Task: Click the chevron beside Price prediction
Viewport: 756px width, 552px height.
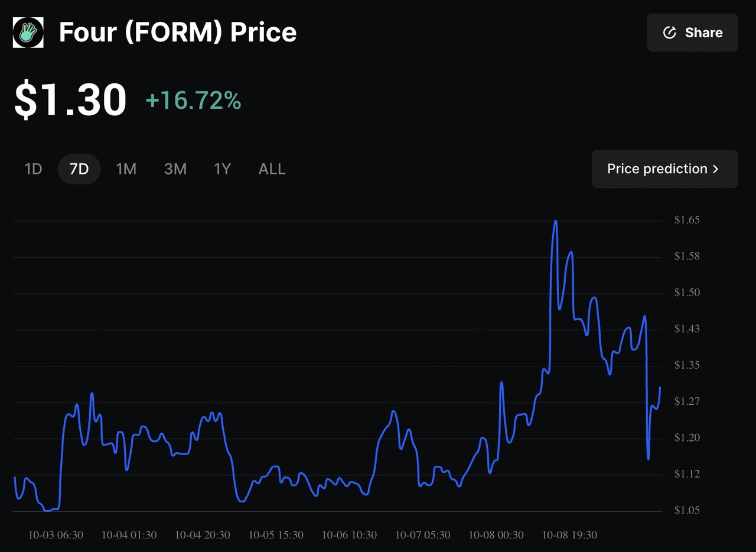Action: [716, 169]
